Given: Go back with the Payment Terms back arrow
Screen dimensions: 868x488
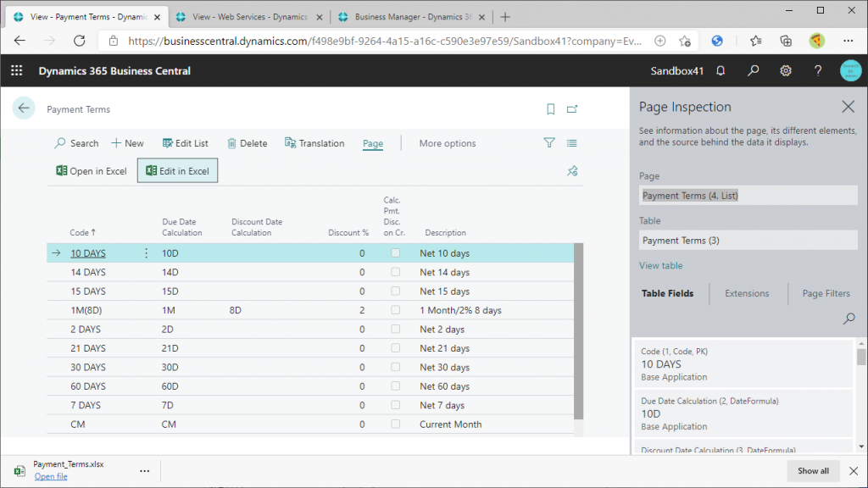Looking at the screenshot, I should (24, 108).
